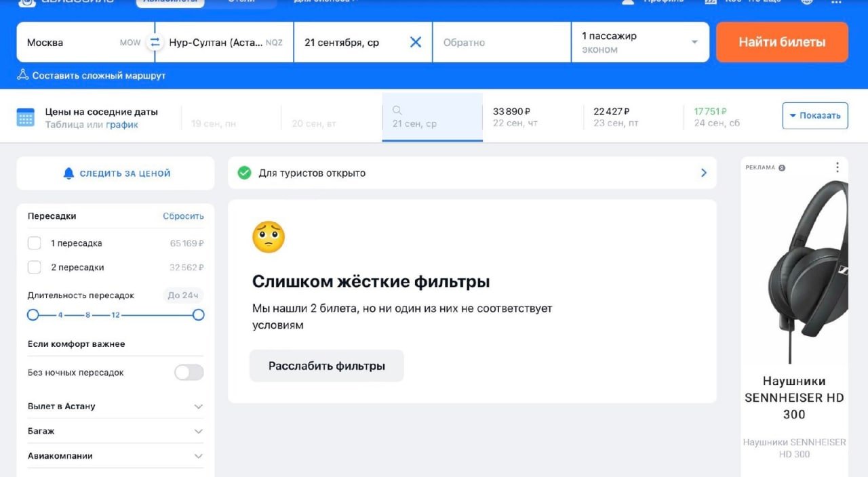The height and width of the screenshot is (477, 868).
Task: Click the Найти билеты button
Action: [782, 42]
